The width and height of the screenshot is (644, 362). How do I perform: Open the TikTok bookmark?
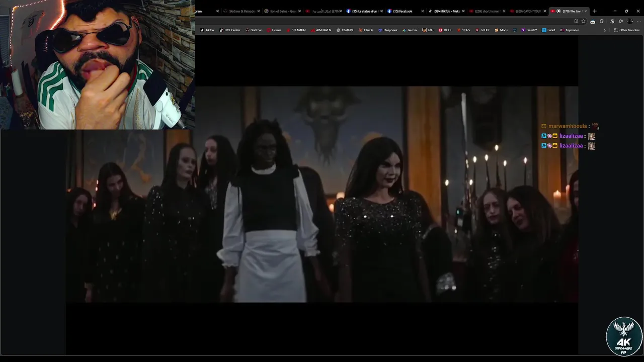click(207, 30)
